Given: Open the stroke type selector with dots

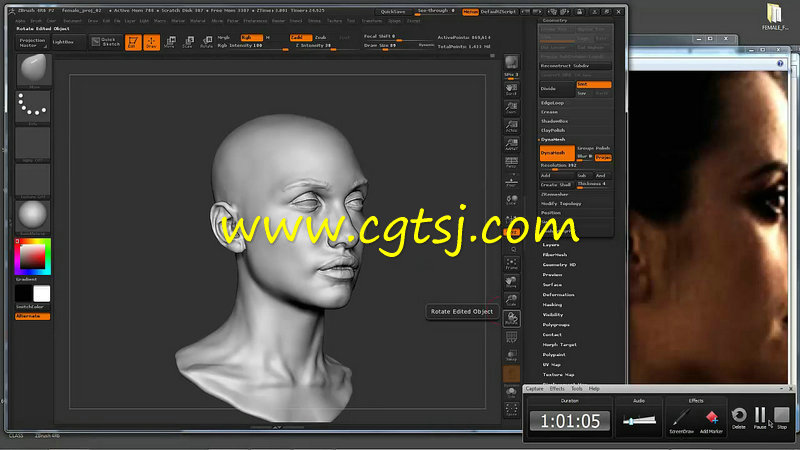Looking at the screenshot, I should (x=33, y=106).
